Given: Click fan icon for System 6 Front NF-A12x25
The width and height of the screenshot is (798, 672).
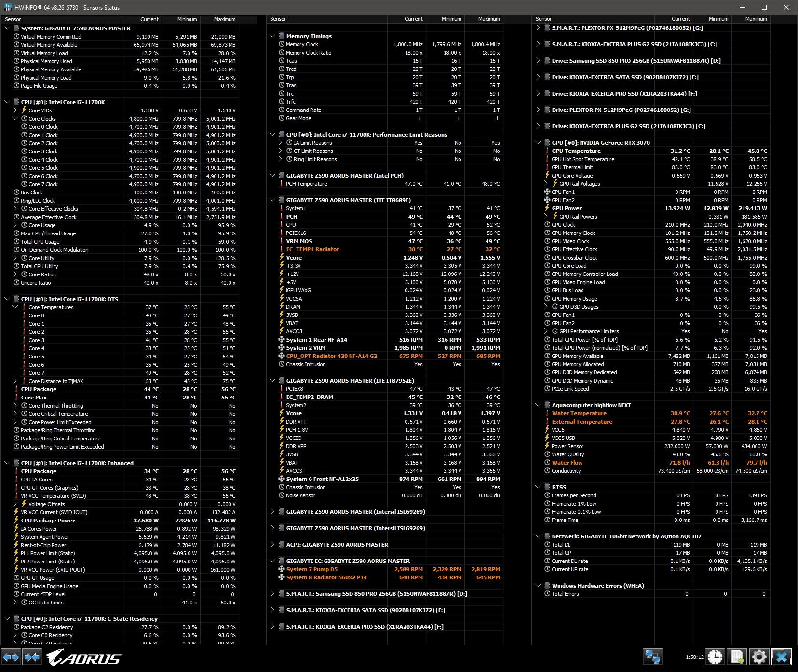Looking at the screenshot, I should [x=282, y=479].
